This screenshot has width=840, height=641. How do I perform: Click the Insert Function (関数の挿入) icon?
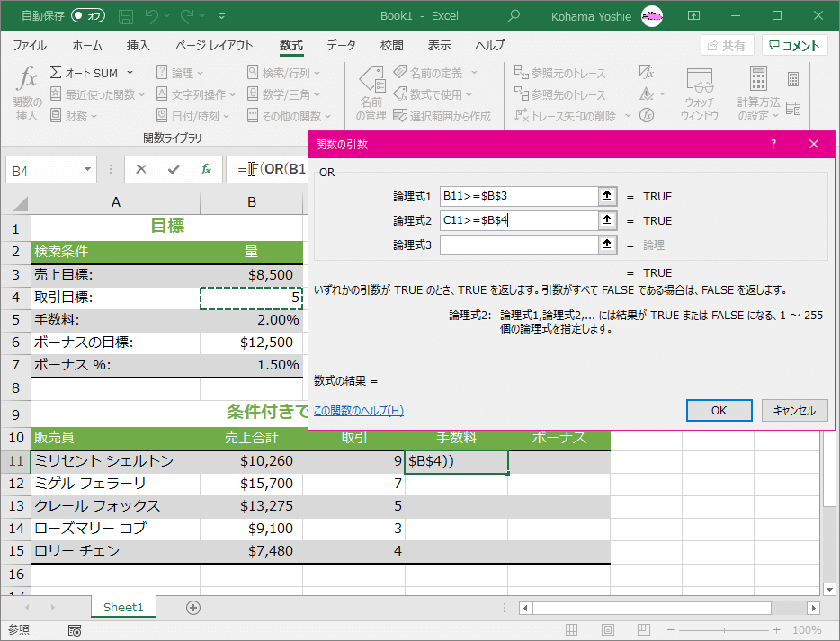(x=27, y=93)
